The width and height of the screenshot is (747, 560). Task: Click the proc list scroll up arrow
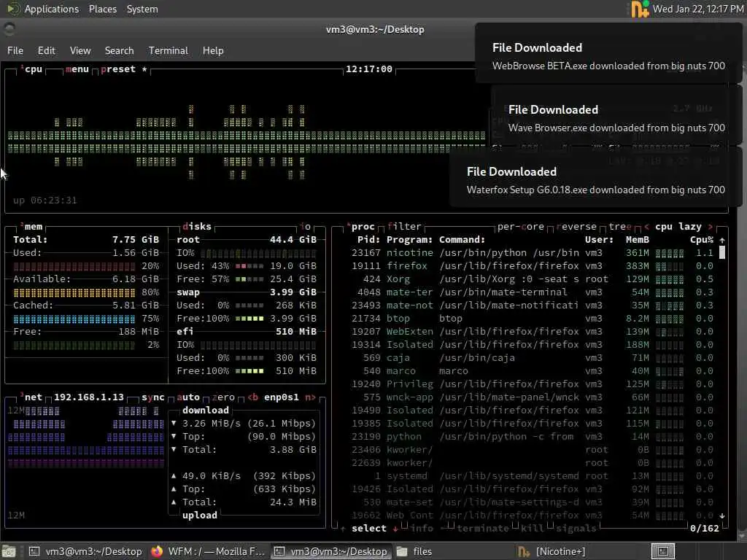[721, 240]
